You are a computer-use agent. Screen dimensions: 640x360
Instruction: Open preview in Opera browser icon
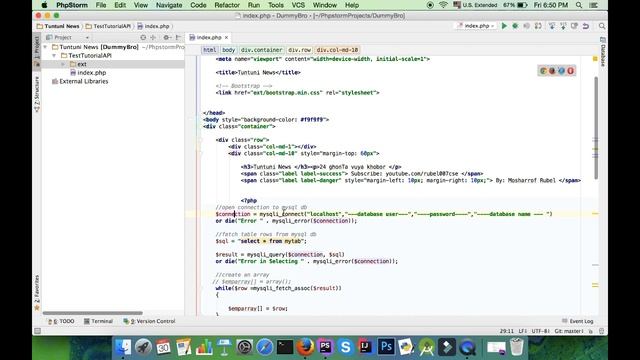click(570, 71)
